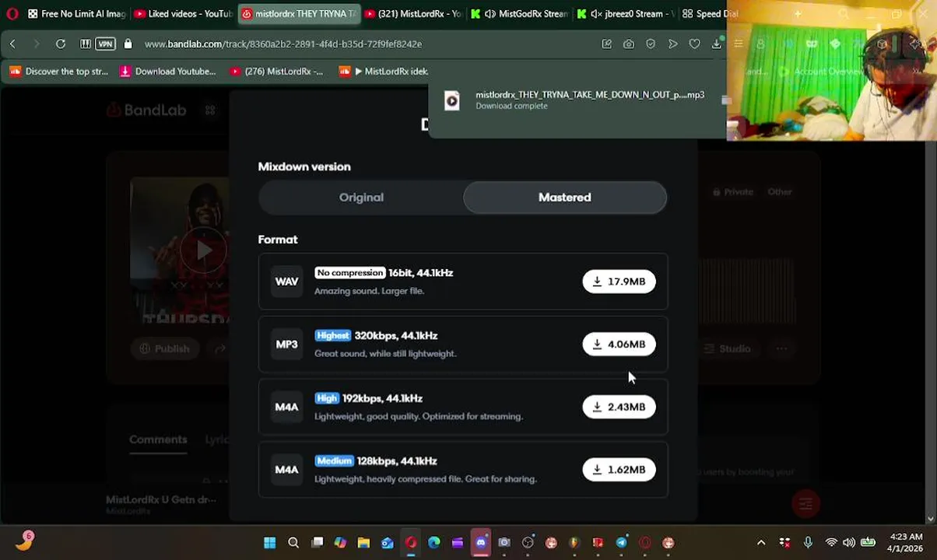
Task: Open Microsoft Edge from taskbar
Action: (433, 543)
